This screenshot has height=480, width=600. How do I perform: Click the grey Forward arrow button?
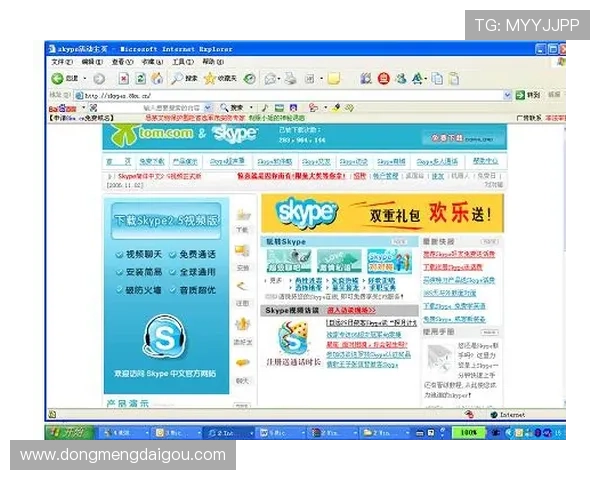(x=99, y=78)
